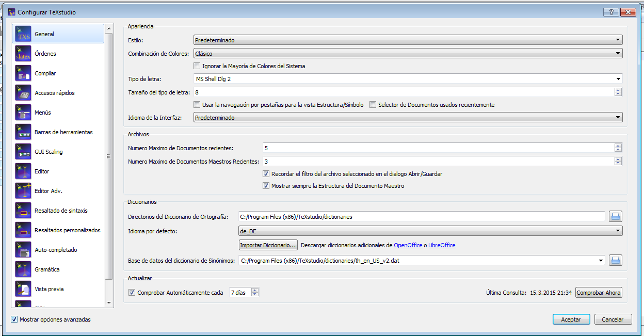
Task: Open the GUI Scaling icon
Action: 23,152
